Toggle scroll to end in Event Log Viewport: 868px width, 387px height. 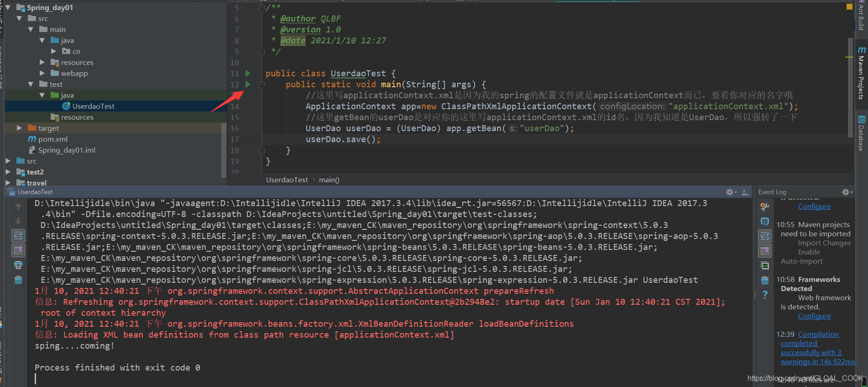[765, 250]
